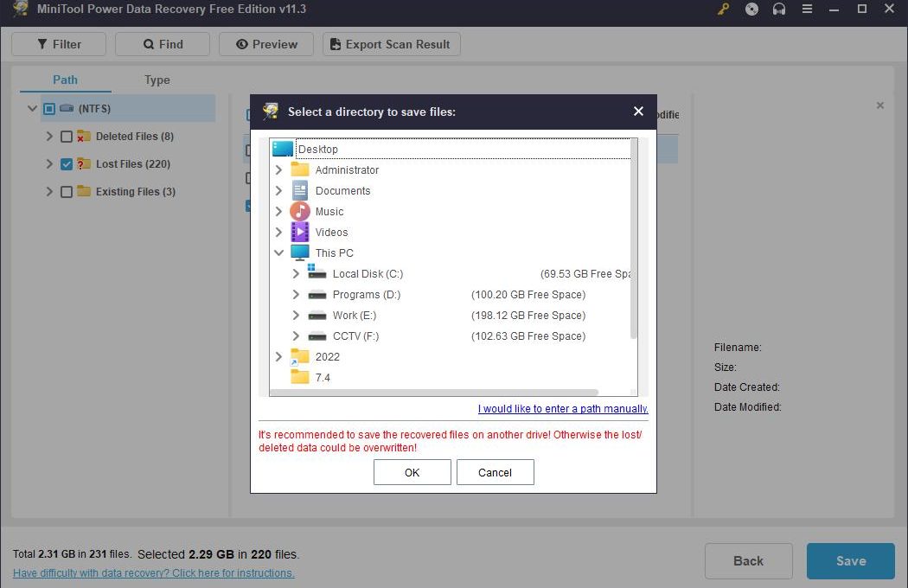
Task: Select the 7.4 folder label
Action: (323, 378)
